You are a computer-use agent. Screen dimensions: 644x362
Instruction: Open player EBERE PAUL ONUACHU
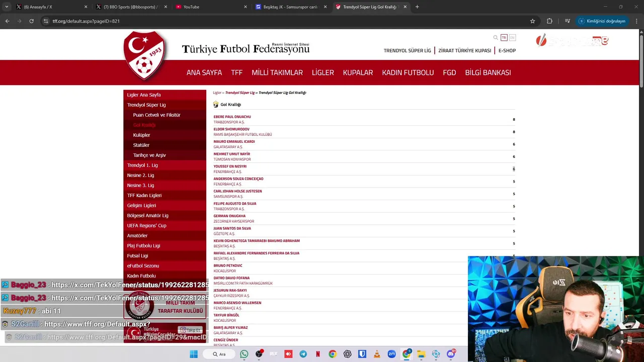coord(232,117)
